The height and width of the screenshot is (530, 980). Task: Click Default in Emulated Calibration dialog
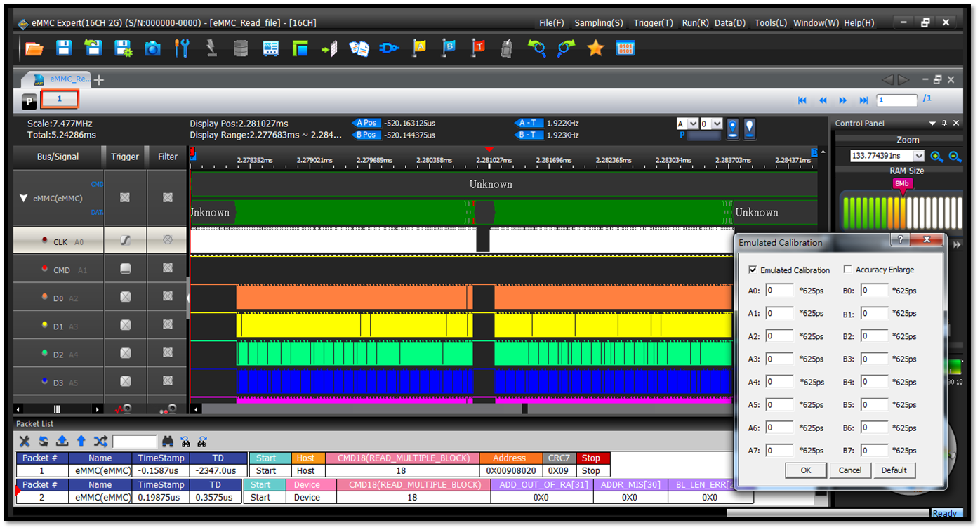coord(894,470)
